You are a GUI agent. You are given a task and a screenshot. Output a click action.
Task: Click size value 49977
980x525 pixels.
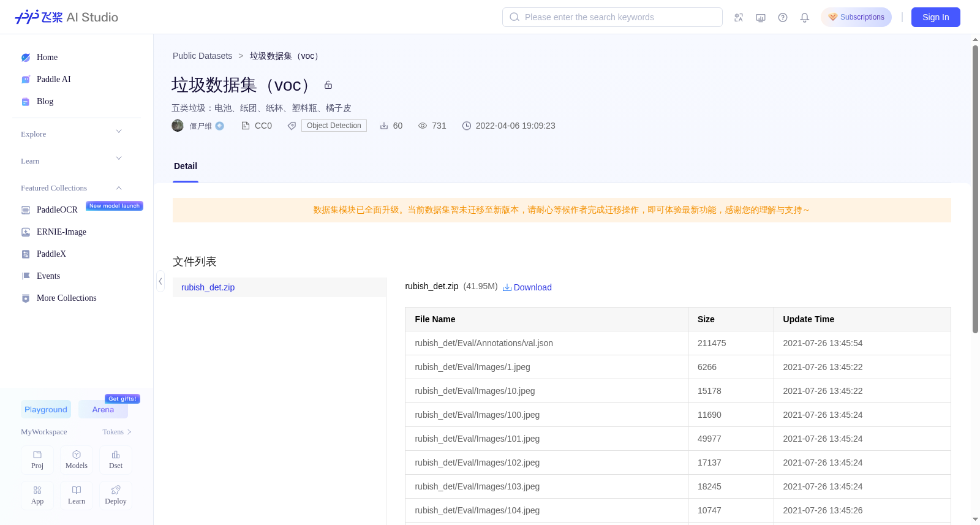(x=709, y=439)
